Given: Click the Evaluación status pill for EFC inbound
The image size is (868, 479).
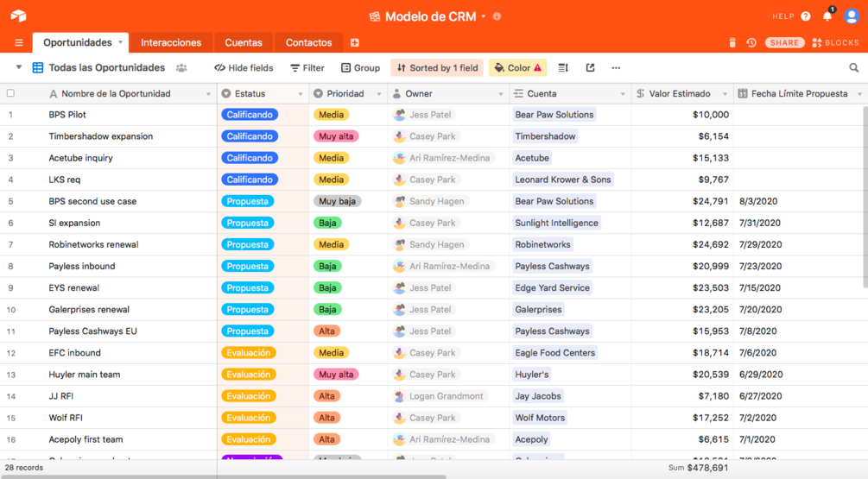Looking at the screenshot, I should click(249, 353).
